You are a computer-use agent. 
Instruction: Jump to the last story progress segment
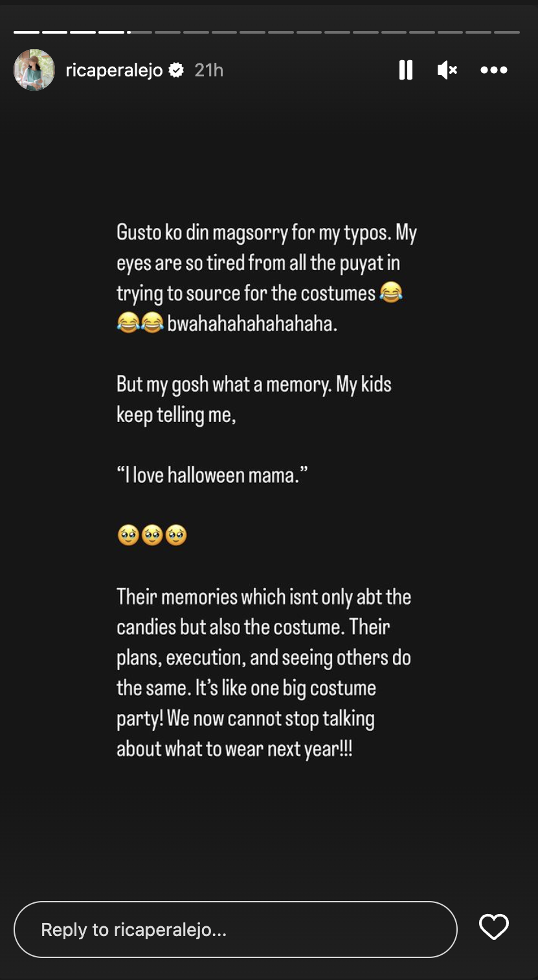click(507, 32)
